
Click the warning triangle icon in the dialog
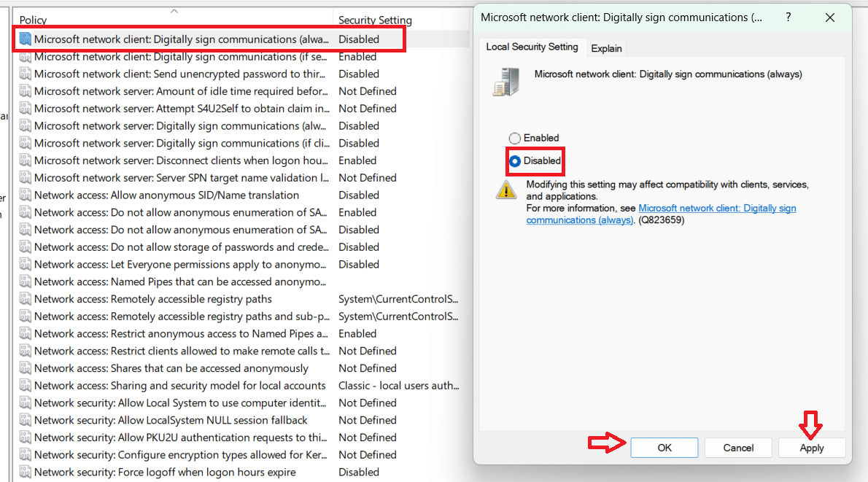[506, 189]
